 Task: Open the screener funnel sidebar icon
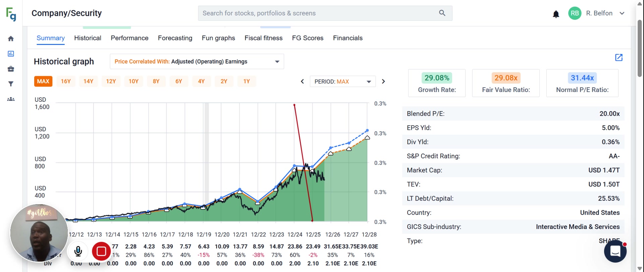point(11,84)
